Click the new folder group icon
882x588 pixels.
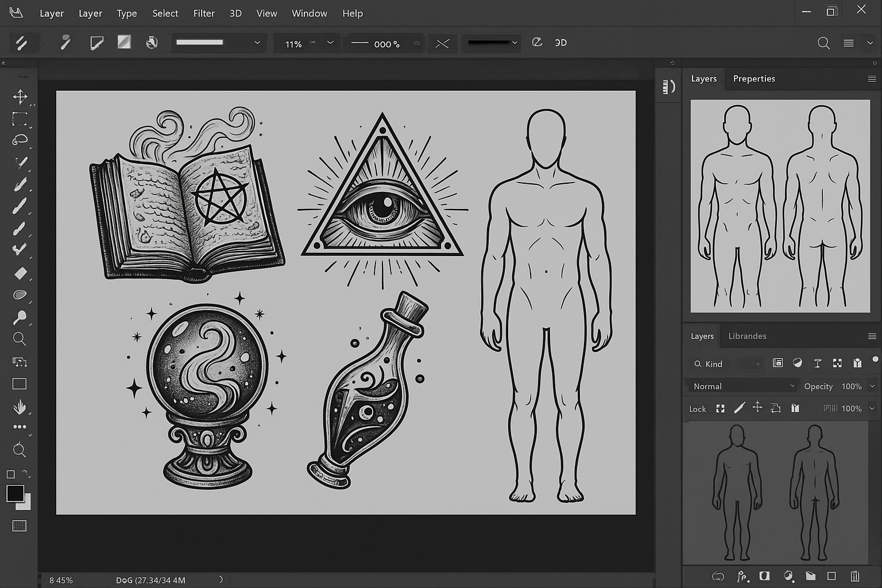pos(810,576)
